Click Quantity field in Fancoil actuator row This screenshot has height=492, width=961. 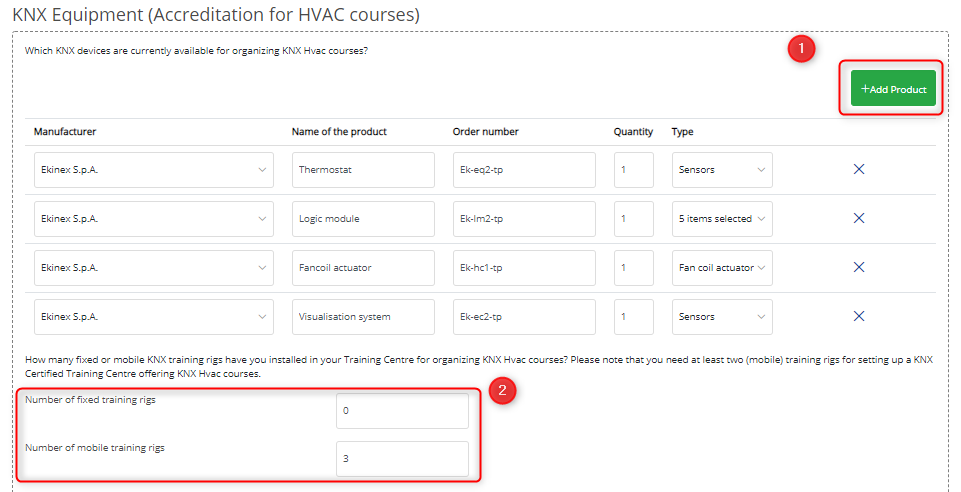[633, 267]
